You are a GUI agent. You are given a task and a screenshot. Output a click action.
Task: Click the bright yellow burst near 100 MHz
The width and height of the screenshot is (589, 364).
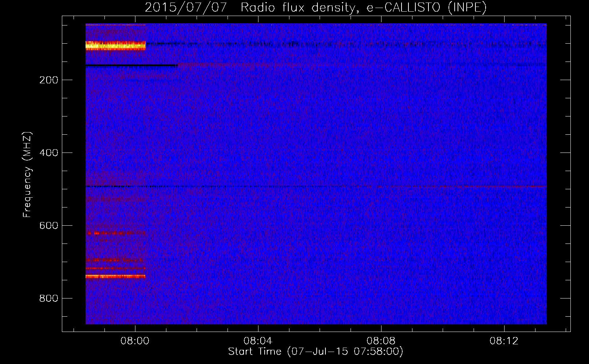pyautogui.click(x=115, y=45)
